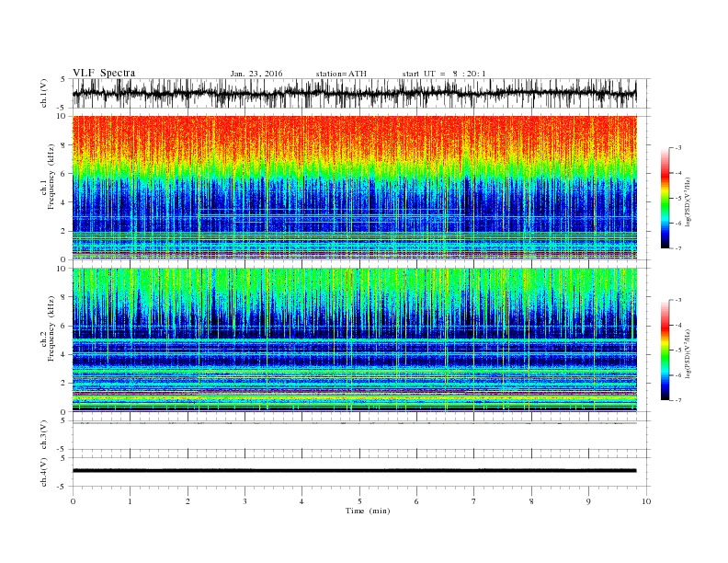Click the "station=ATH" header label

(341, 74)
